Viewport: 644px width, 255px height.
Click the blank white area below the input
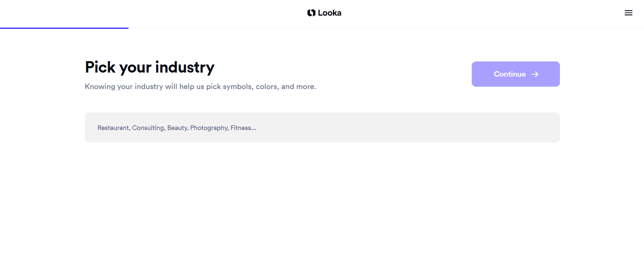(322, 198)
